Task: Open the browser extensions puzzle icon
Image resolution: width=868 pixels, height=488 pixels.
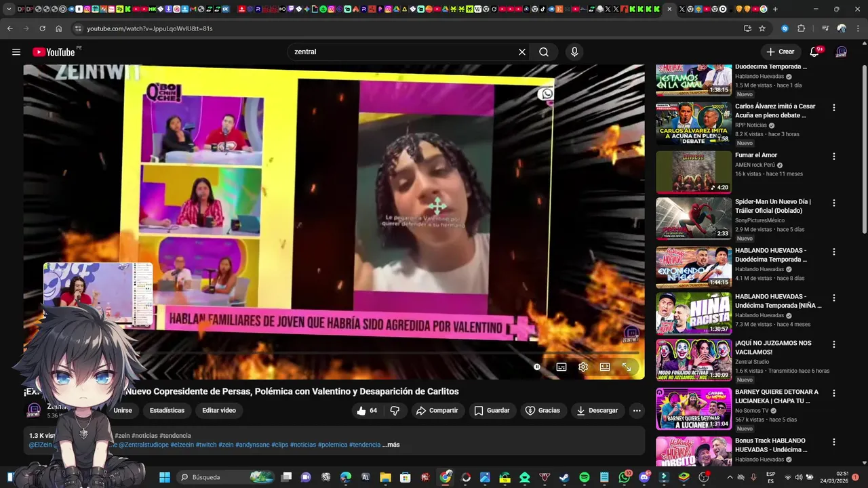Action: coord(802,28)
